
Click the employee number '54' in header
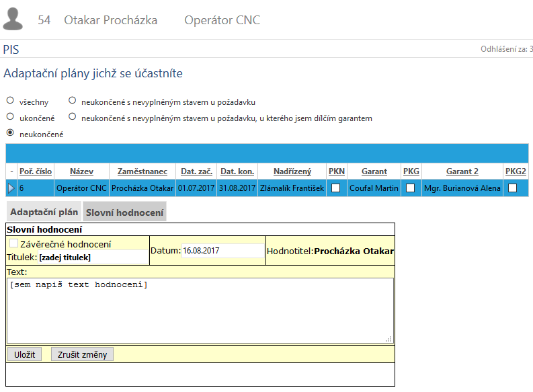[44, 20]
